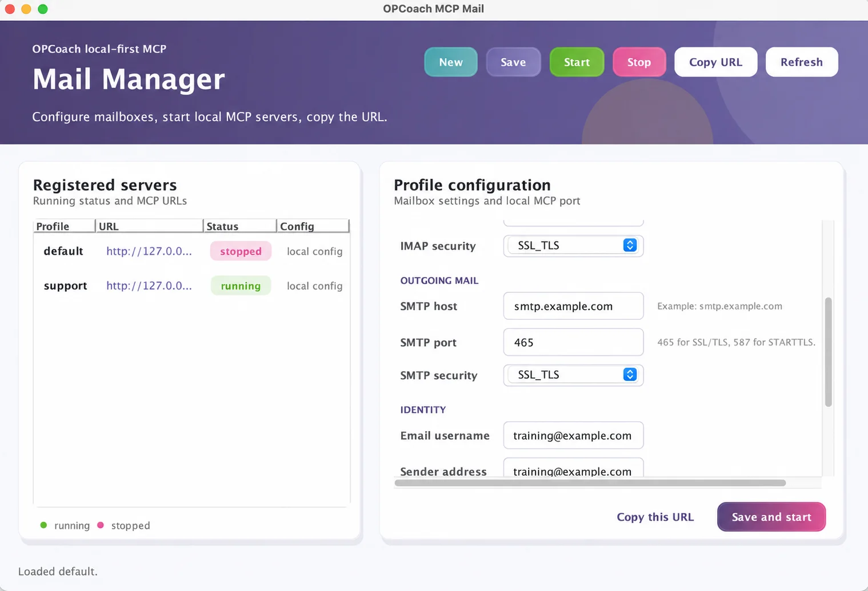Click the horizontal scrollbar below the form
868x591 pixels.
590,483
